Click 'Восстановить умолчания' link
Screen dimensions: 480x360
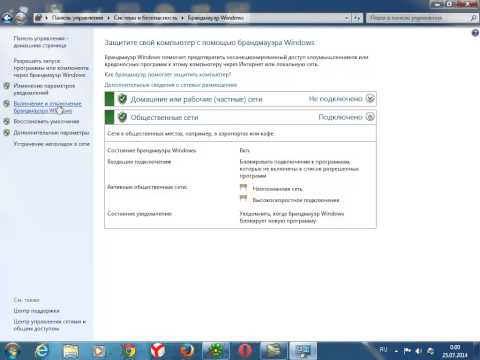pos(46,121)
